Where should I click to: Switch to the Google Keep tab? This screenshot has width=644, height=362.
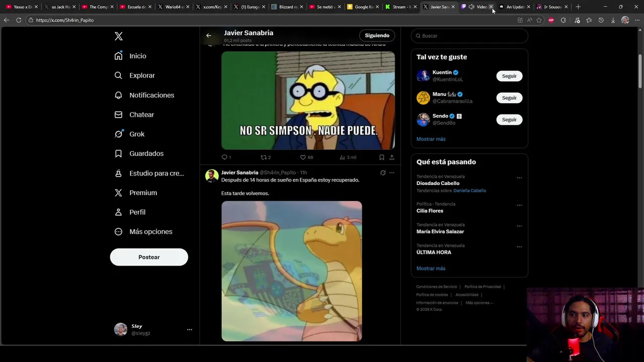[363, 7]
